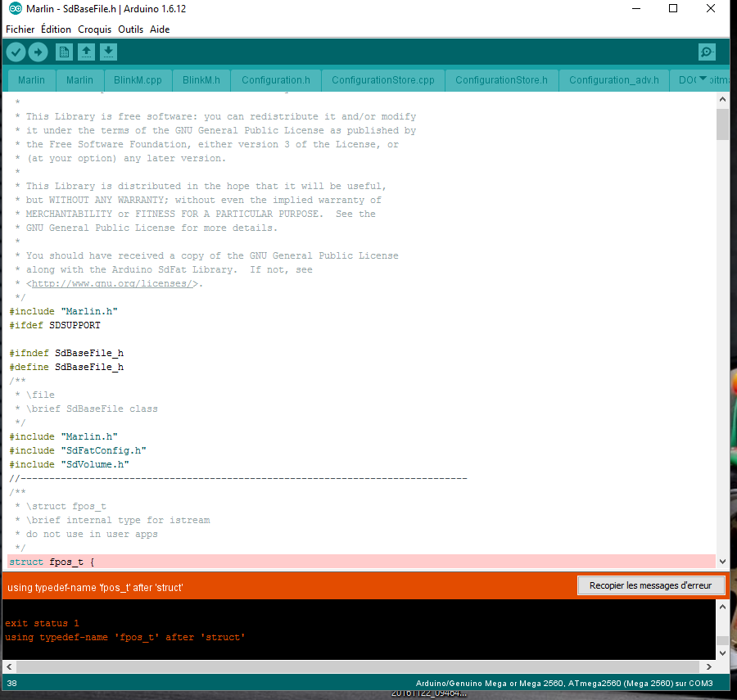Click the console scroll up arrow
The width and height of the screenshot is (737, 700).
(x=722, y=607)
